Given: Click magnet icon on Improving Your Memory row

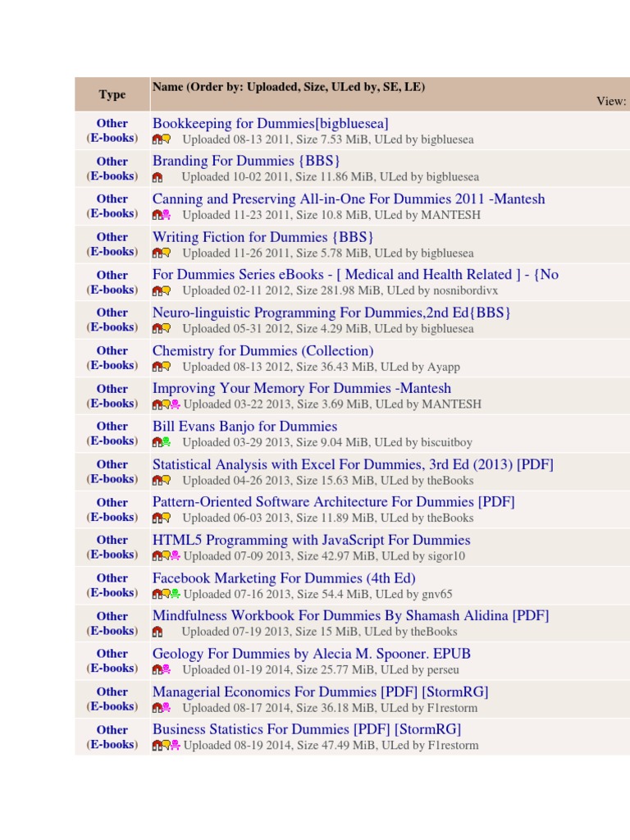Looking at the screenshot, I should click(x=157, y=404).
